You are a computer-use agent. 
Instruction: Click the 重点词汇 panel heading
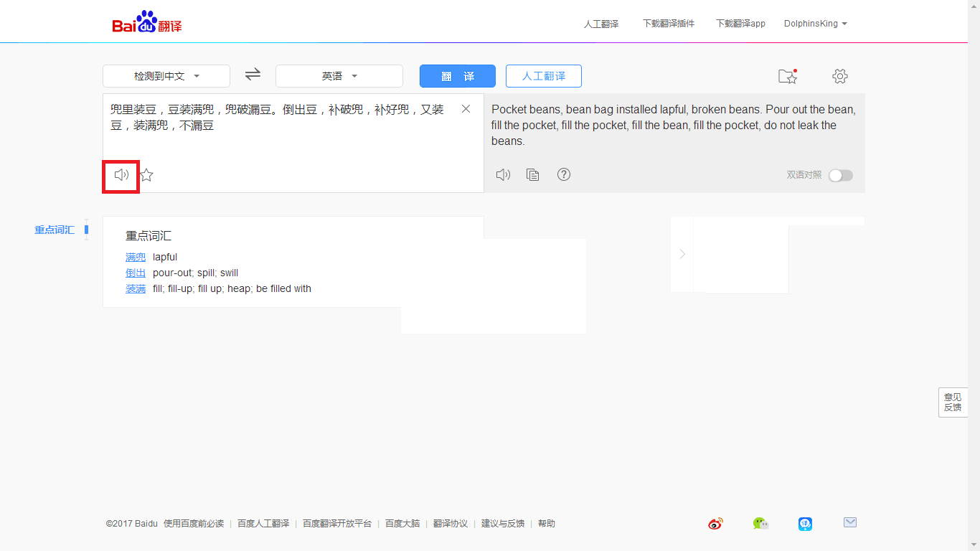(149, 235)
